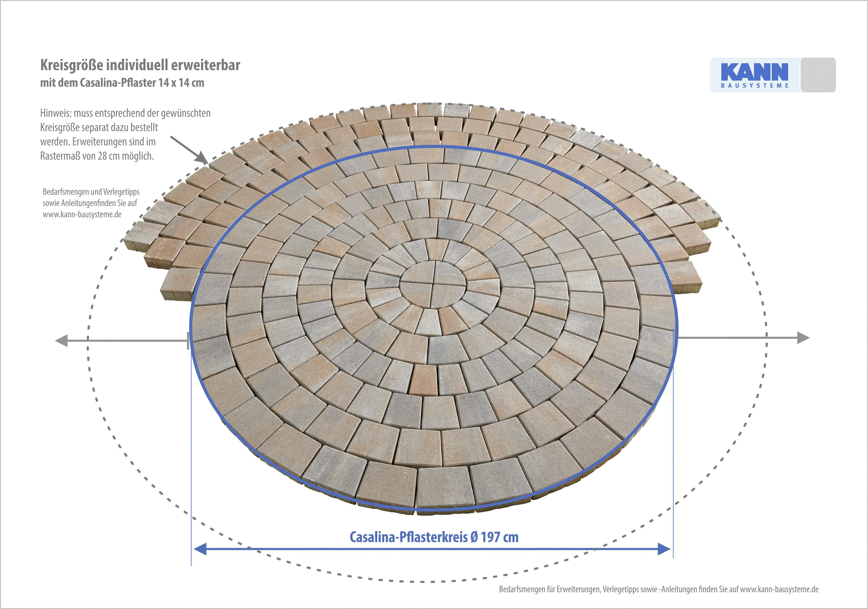Click the 'BAUSYSTEME' text under the logo
Screen dimensions: 868x609
pos(755,86)
